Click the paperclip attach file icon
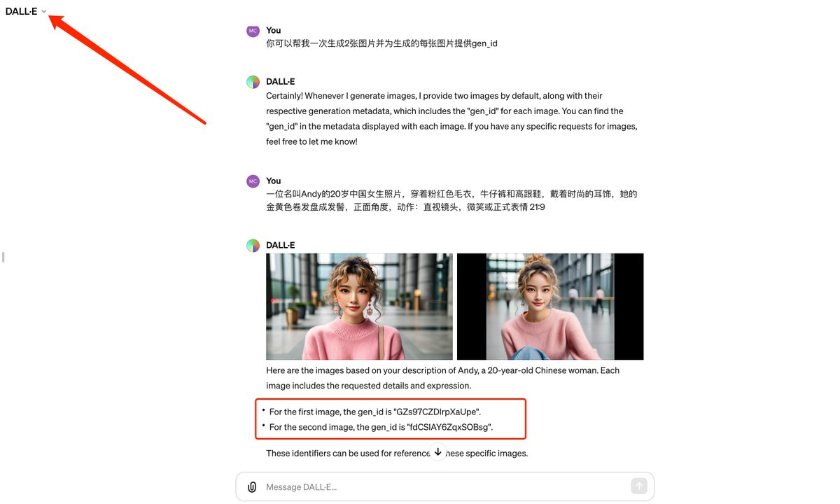The image size is (840, 504). click(252, 487)
